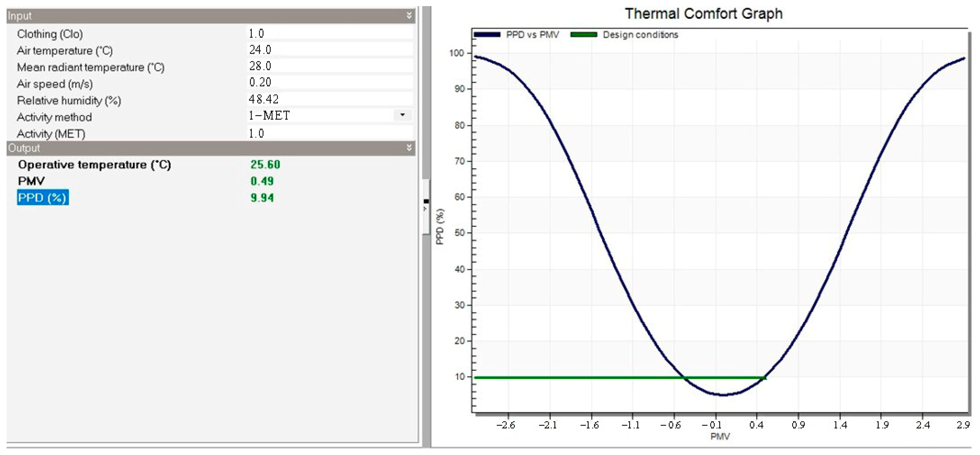Select the Operative temperature output row
980x455 pixels.
(94, 165)
